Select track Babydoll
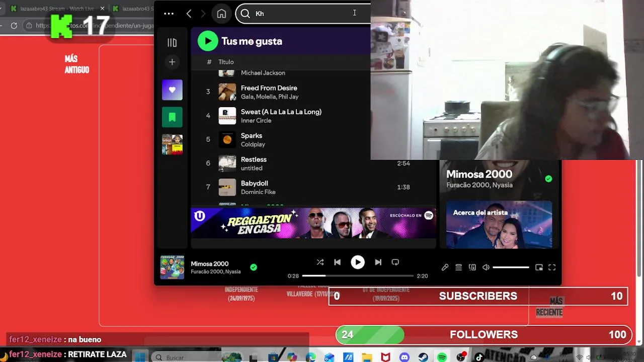This screenshot has width=644, height=362. tap(255, 184)
